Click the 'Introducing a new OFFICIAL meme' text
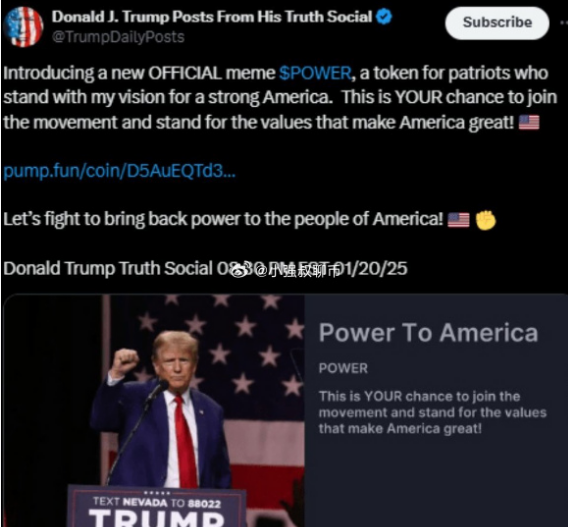This screenshot has height=527, width=568. (x=139, y=73)
